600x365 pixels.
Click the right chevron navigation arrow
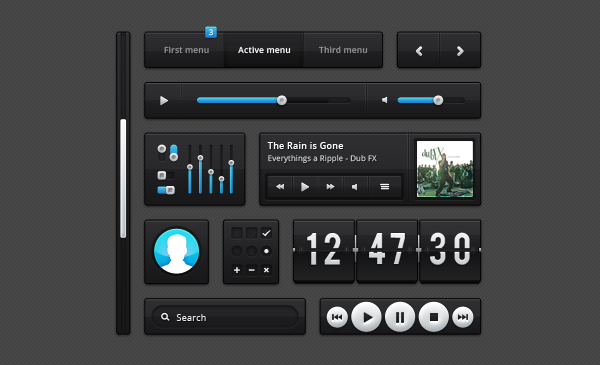460,51
